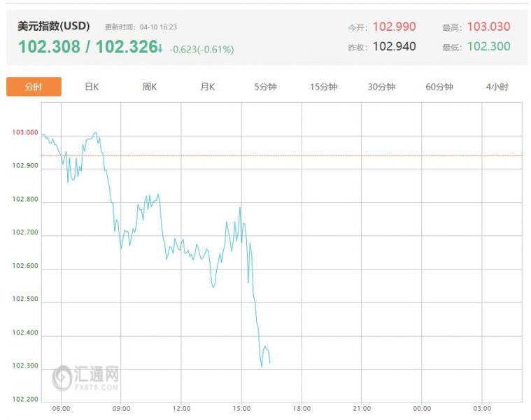Click the 18:00 time axis label
Image resolution: width=531 pixels, height=420 pixels.
(302, 408)
